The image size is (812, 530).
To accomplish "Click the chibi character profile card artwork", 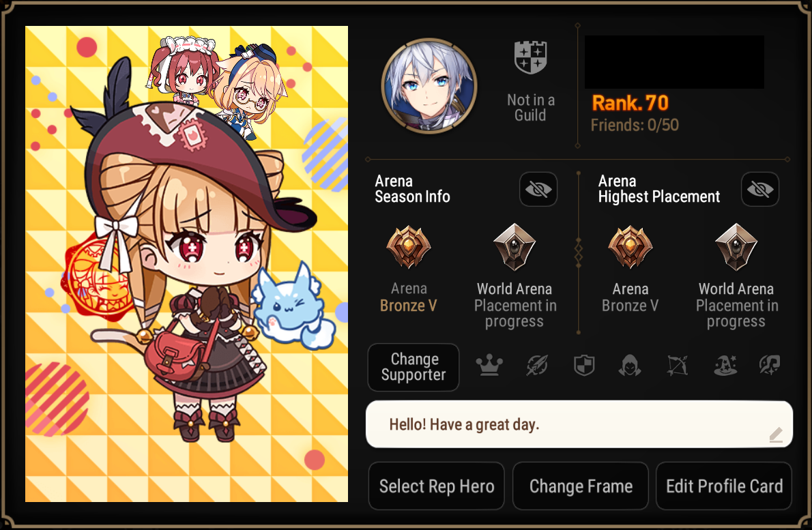I will [x=186, y=264].
